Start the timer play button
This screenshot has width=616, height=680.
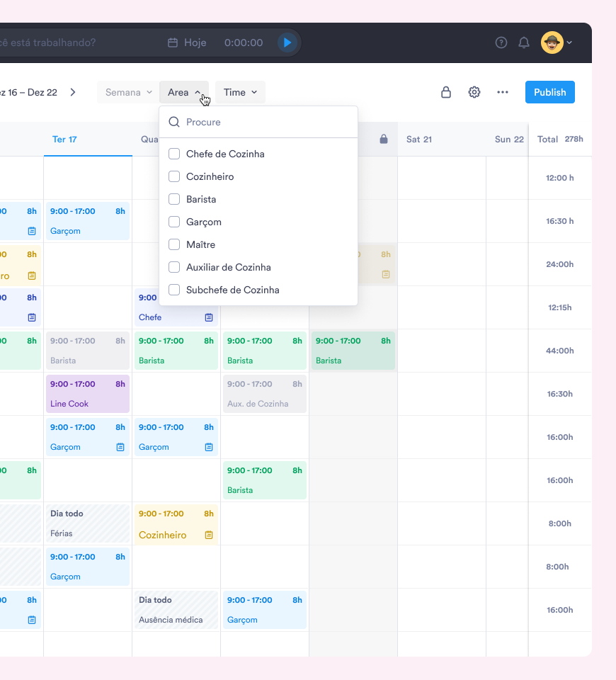pos(287,42)
